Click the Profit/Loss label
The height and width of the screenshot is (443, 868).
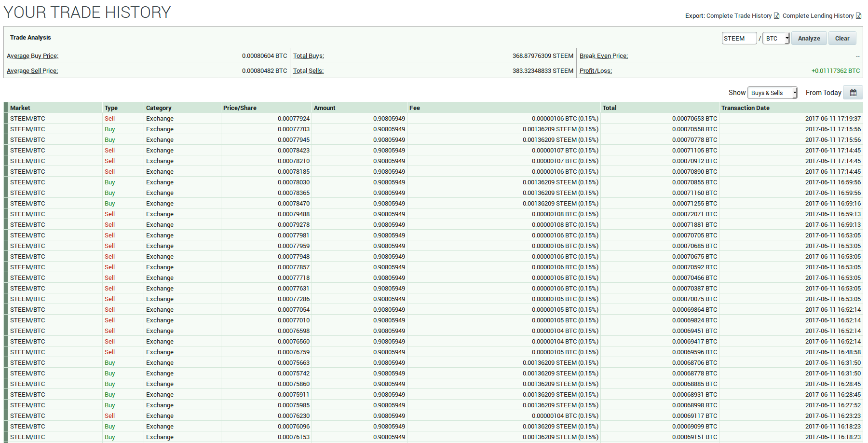(x=596, y=71)
